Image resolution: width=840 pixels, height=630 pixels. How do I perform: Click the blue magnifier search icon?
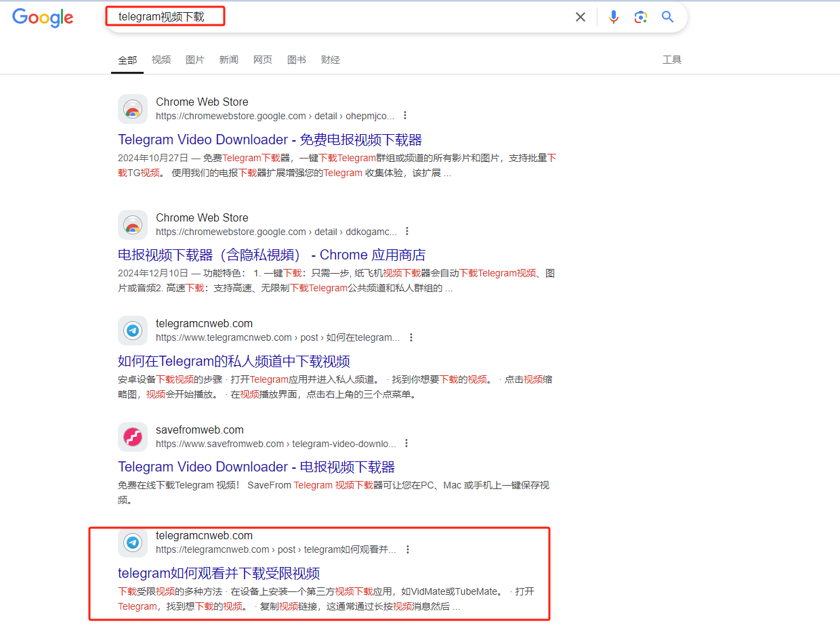[x=668, y=17]
